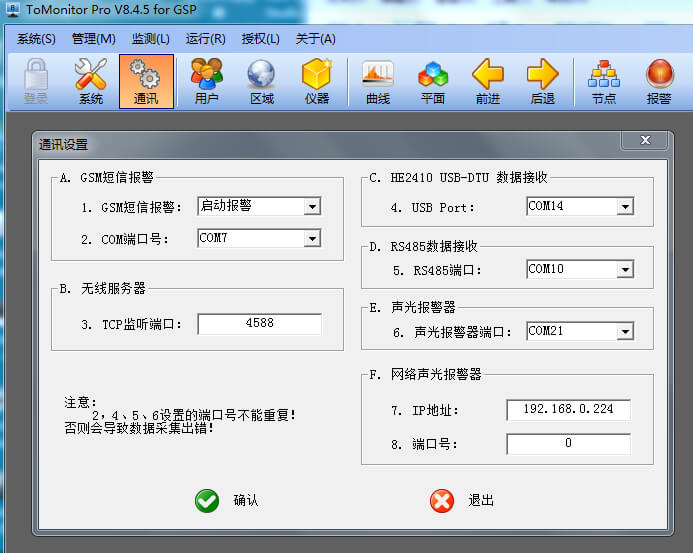Image resolution: width=693 pixels, height=553 pixels.
Task: Click the 区域 globe toolbar icon
Action: tap(261, 80)
